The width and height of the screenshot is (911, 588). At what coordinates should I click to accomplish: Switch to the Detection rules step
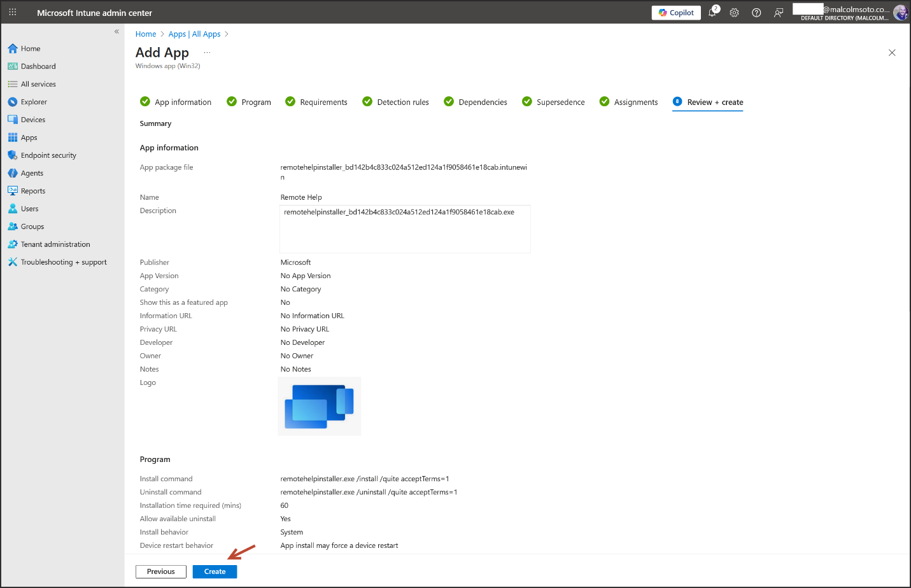402,102
